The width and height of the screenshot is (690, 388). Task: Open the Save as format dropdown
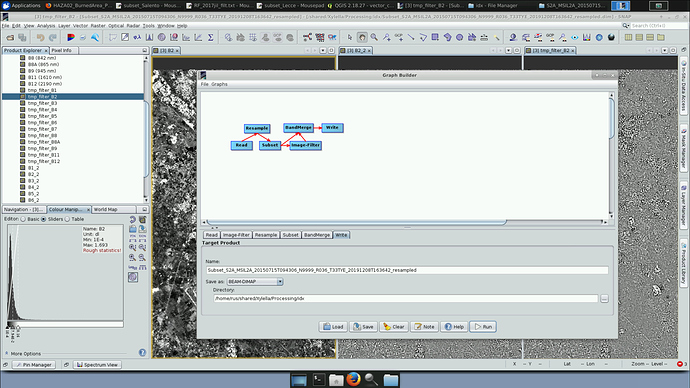[255, 282]
